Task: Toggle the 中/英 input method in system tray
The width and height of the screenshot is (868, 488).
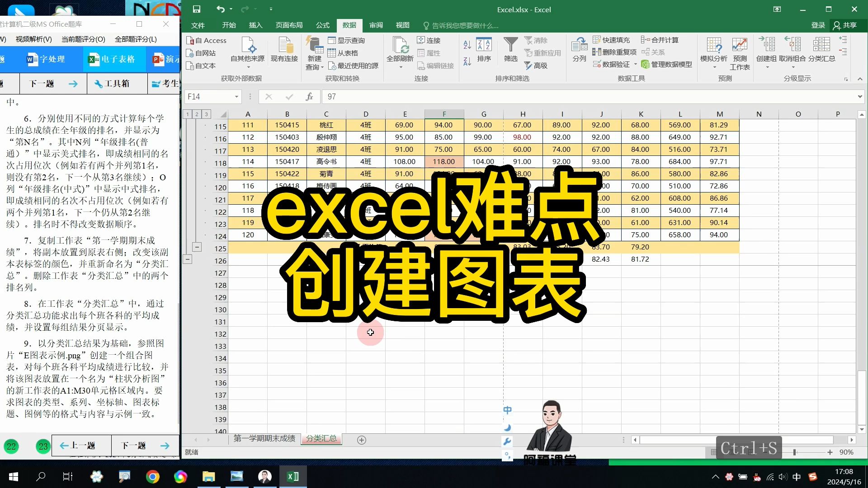Action: coord(797,476)
